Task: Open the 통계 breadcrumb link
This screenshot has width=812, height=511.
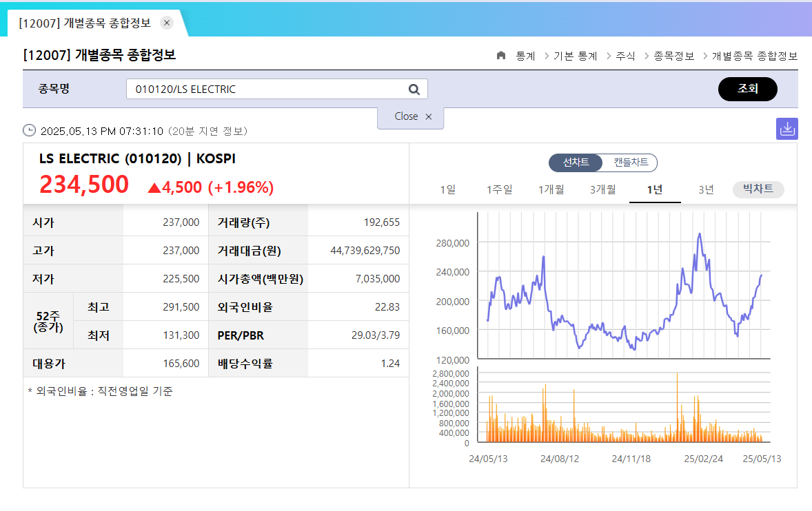Action: pyautogui.click(x=527, y=56)
